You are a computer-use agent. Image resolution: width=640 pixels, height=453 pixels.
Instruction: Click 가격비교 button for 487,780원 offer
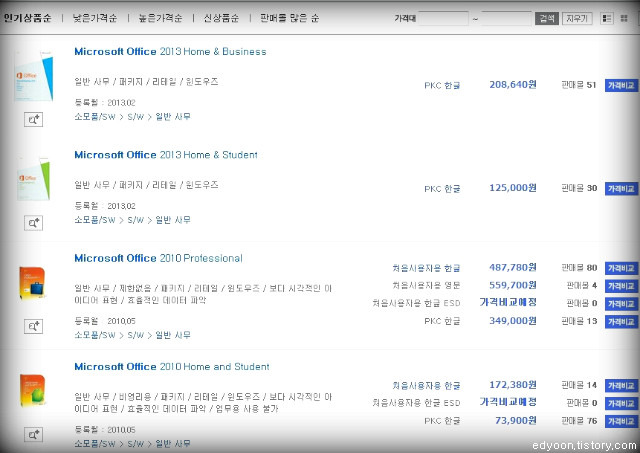tap(621, 268)
